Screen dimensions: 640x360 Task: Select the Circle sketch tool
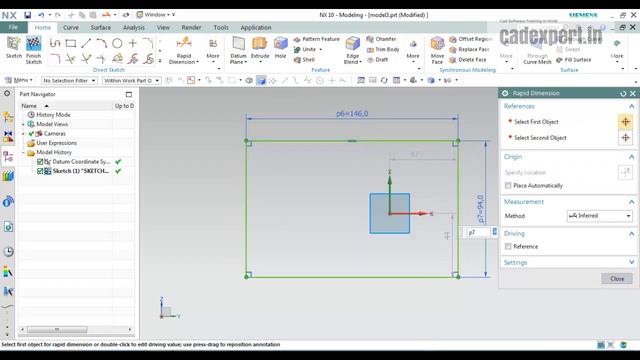point(117,43)
